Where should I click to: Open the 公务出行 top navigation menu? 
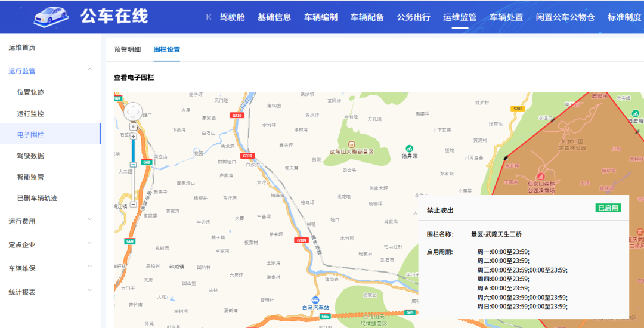pos(413,17)
